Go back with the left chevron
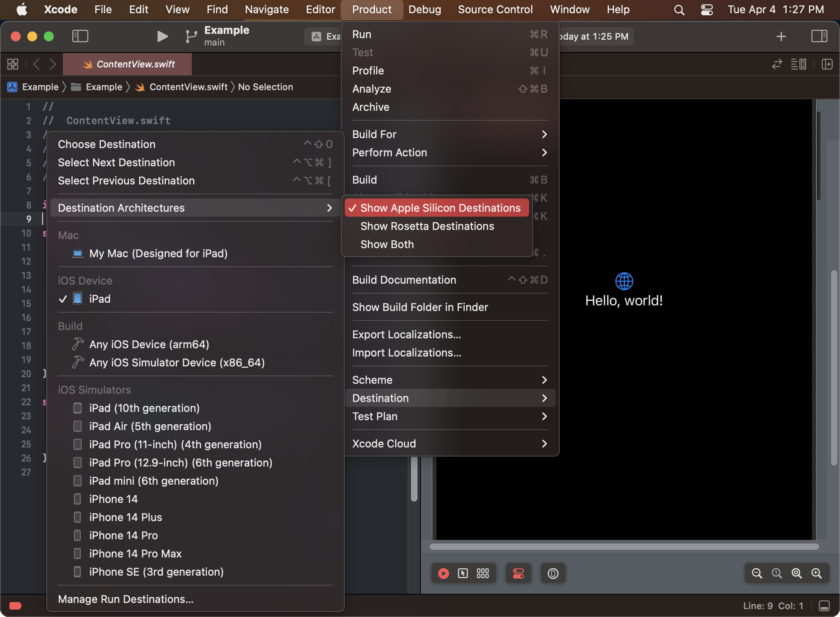 tap(36, 64)
